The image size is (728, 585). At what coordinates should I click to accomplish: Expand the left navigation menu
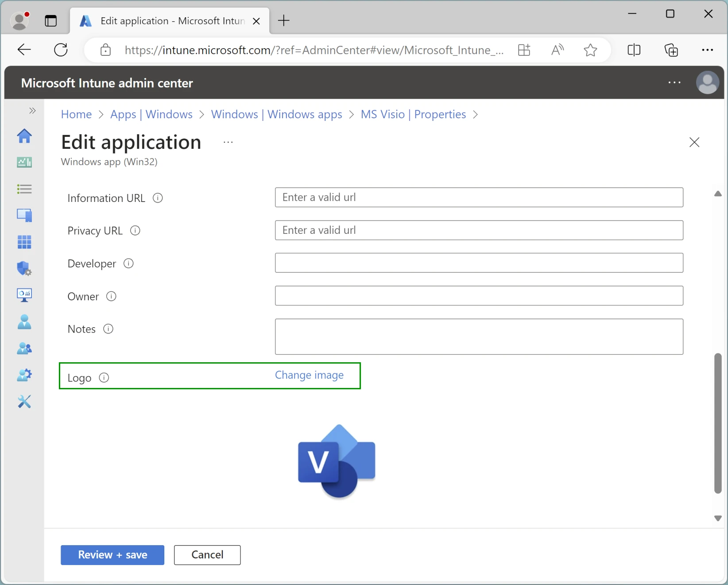pos(32,111)
